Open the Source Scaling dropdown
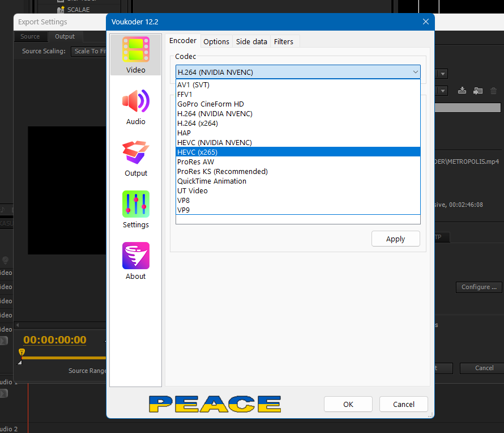The width and height of the screenshot is (504, 433). pos(89,51)
